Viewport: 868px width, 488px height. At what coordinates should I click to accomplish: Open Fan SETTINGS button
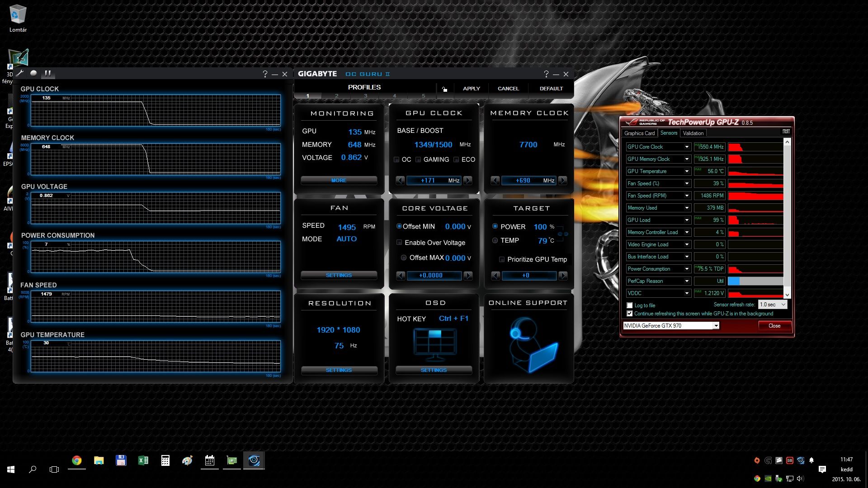click(x=339, y=275)
